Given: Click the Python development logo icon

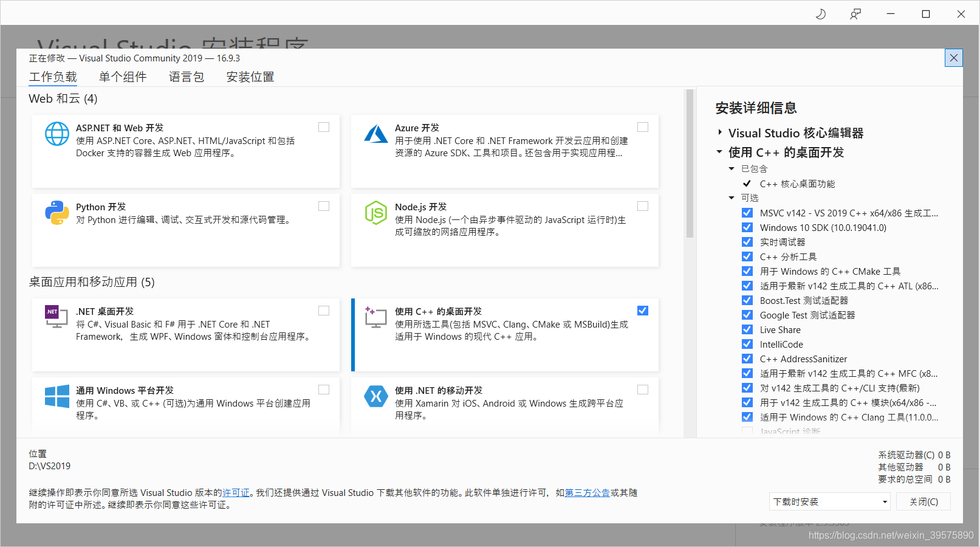Looking at the screenshot, I should pos(57,213).
